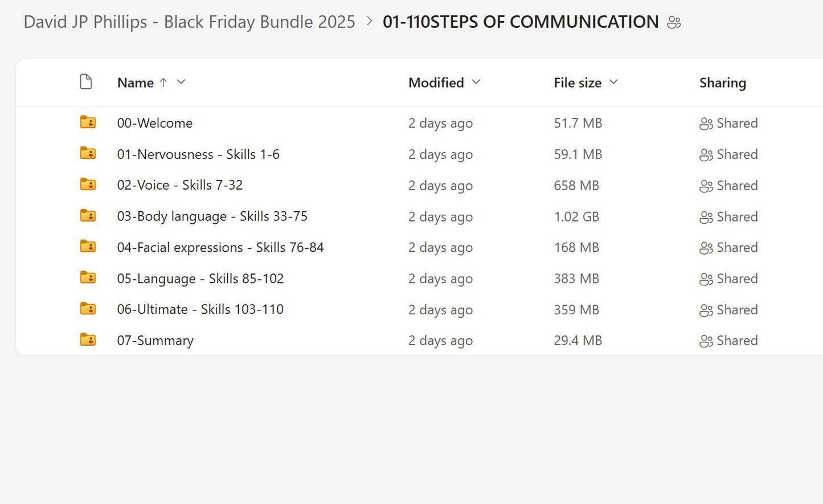This screenshot has height=504, width=823.
Task: Click the file type icon in header row
Action: 86,81
